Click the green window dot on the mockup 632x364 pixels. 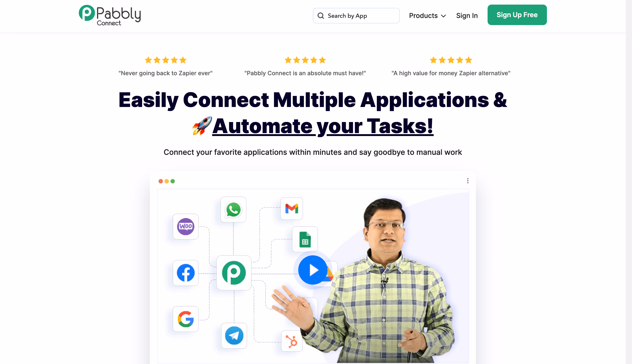click(x=173, y=181)
